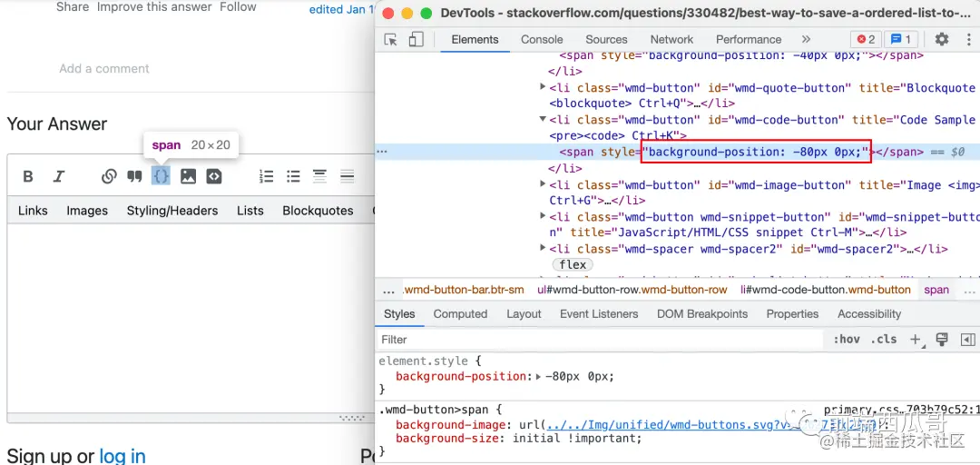Toggle computed styles sidebar pane icon
This screenshot has height=465, width=980.
pyautogui.click(x=967, y=339)
